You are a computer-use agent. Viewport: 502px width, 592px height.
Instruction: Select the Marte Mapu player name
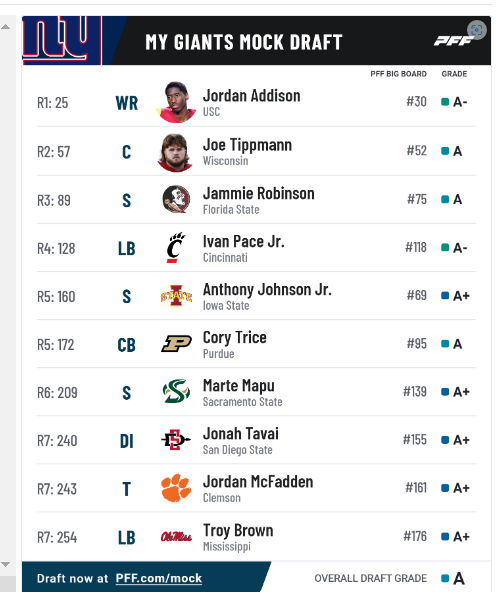tap(239, 386)
